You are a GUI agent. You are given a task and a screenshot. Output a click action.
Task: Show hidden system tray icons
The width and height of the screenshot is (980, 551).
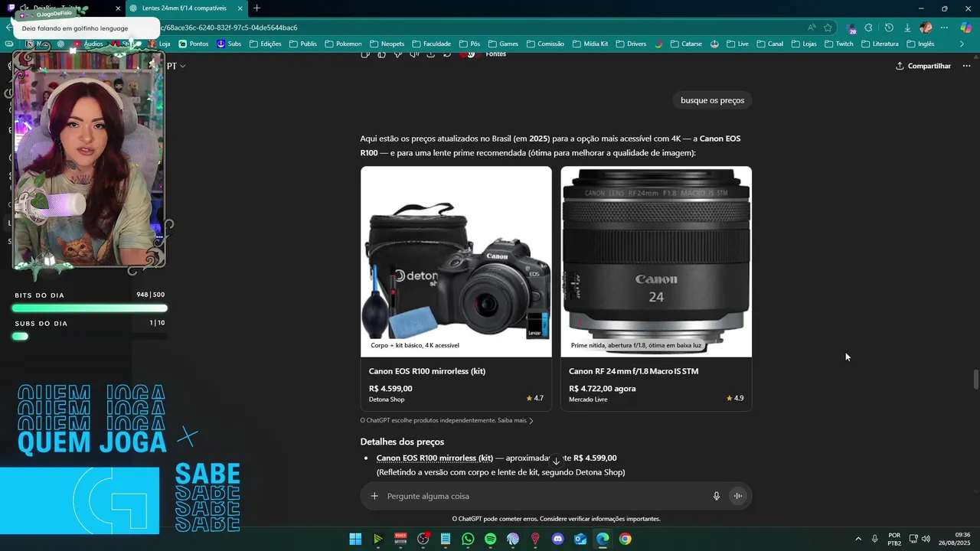click(x=857, y=539)
